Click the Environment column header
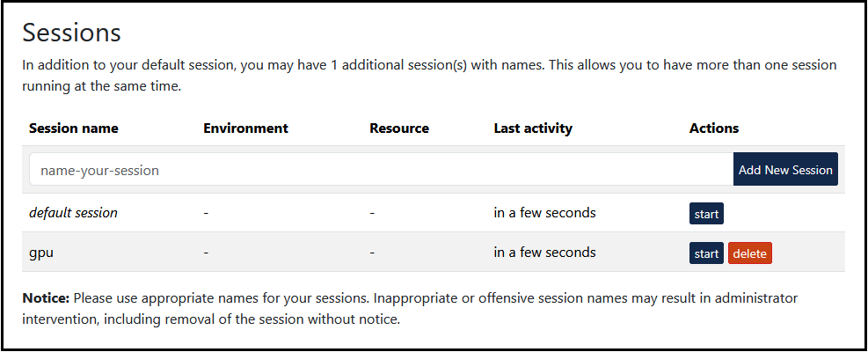The height and width of the screenshot is (352, 868). click(x=245, y=128)
